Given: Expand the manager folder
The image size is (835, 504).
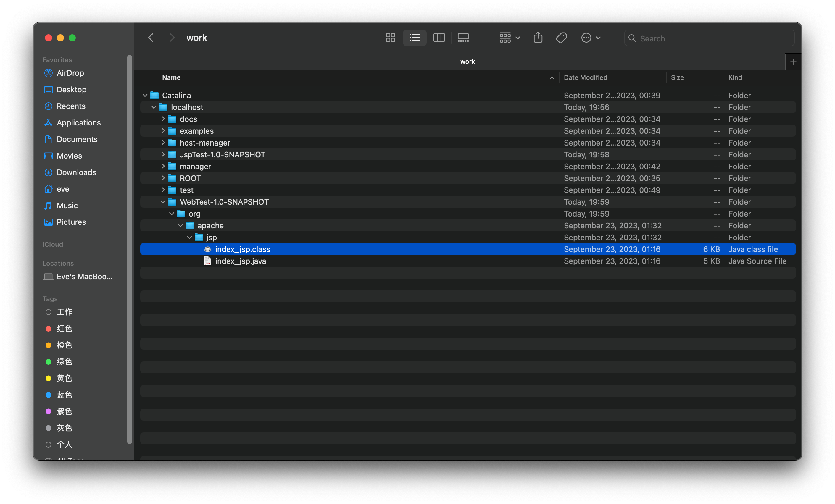Looking at the screenshot, I should pos(164,166).
